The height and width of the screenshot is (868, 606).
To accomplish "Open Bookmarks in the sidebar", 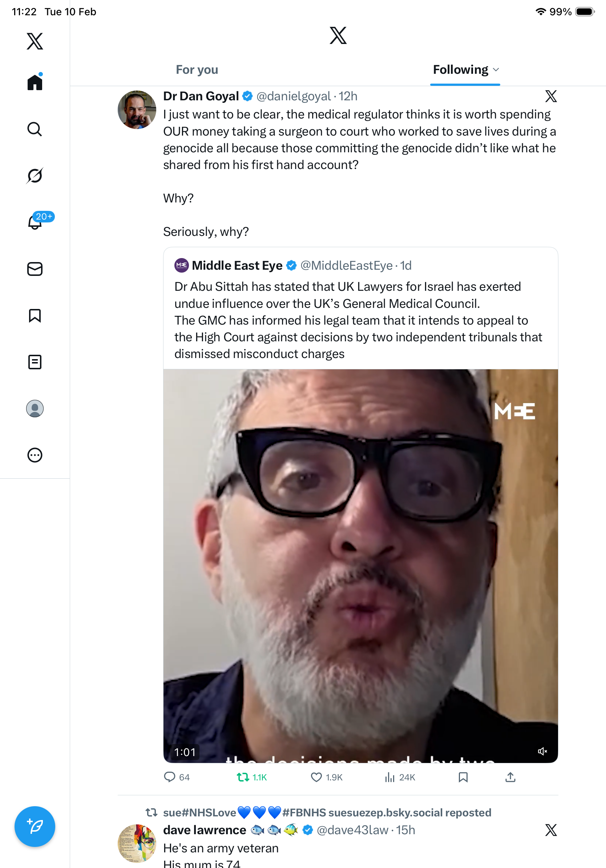I will click(35, 316).
